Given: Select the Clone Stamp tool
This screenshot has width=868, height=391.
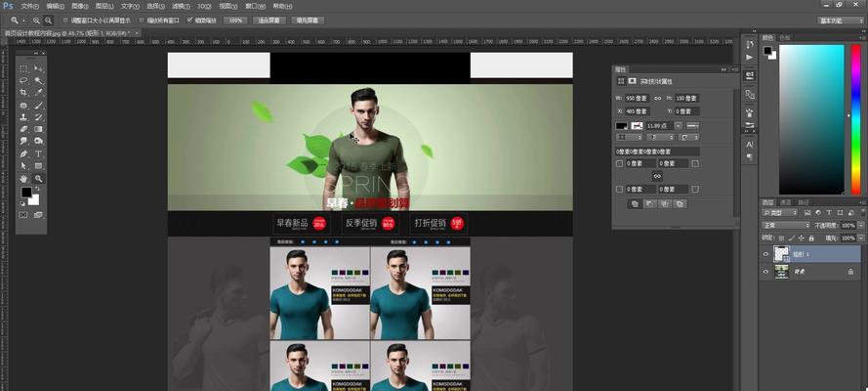Looking at the screenshot, I should pos(23,117).
